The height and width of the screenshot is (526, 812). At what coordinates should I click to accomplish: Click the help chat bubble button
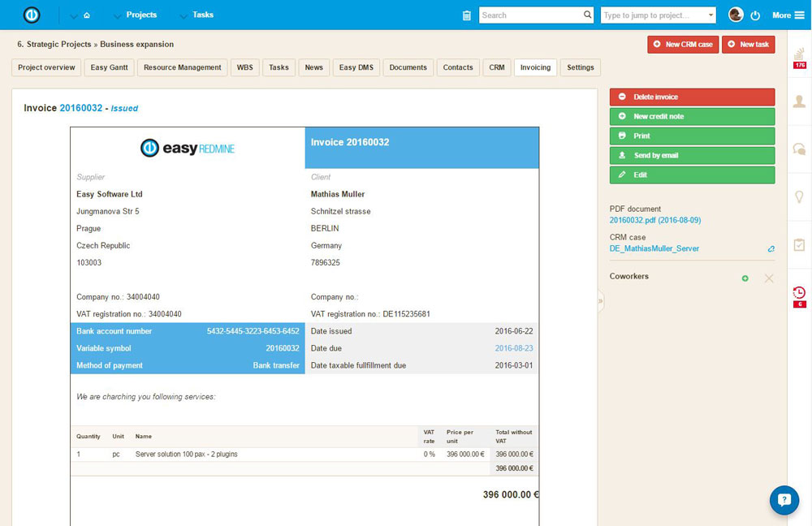tap(784, 500)
